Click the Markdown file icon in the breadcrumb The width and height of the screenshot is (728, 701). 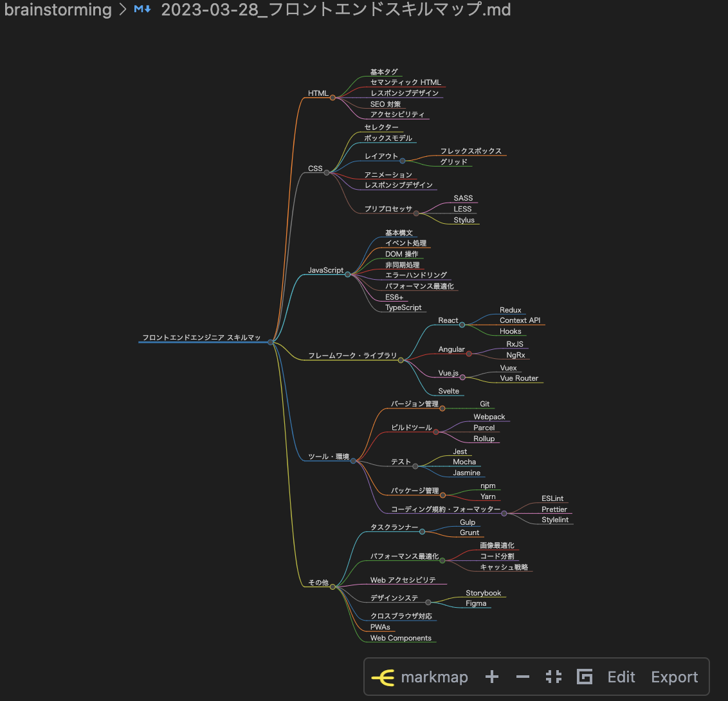[142, 10]
